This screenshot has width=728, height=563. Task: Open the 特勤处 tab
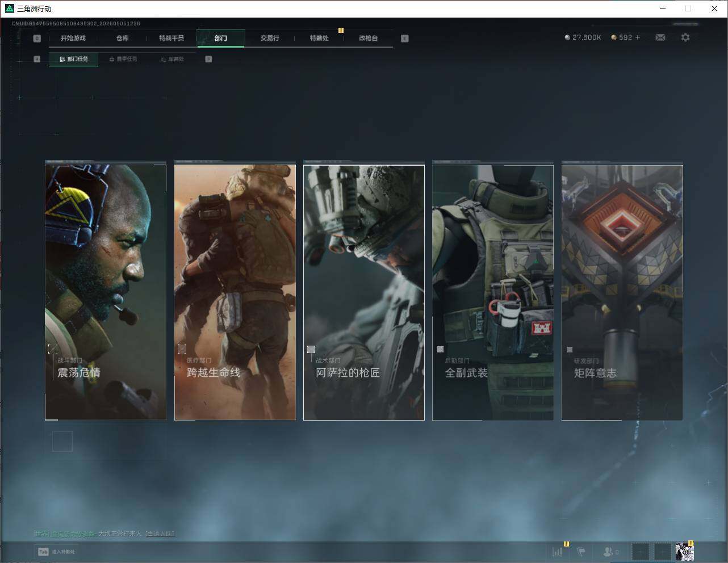pyautogui.click(x=319, y=38)
